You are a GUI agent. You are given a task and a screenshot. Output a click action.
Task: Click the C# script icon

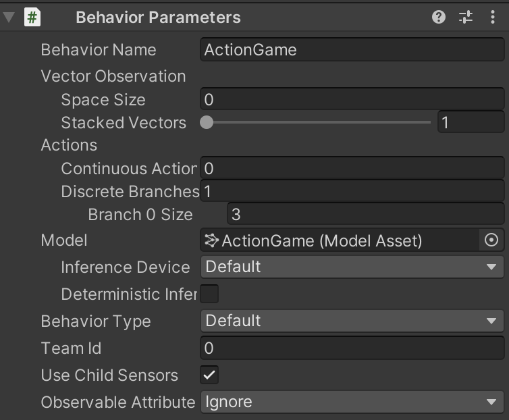point(32,17)
